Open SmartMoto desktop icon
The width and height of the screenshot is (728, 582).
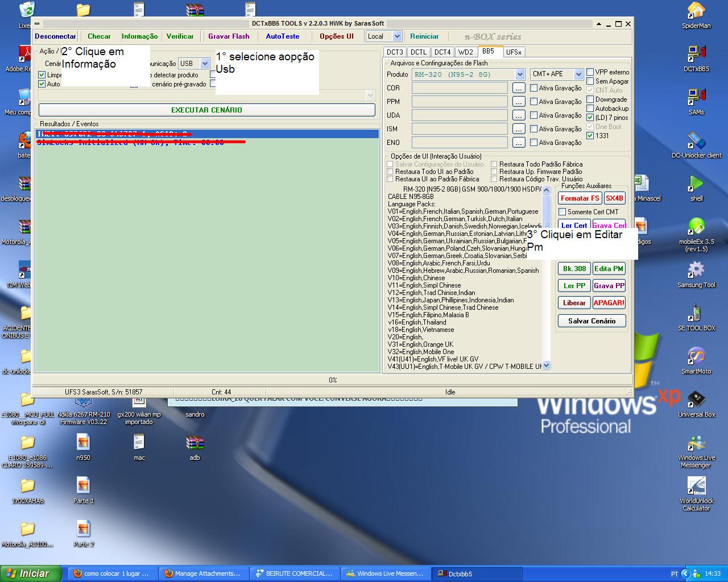coord(696,361)
